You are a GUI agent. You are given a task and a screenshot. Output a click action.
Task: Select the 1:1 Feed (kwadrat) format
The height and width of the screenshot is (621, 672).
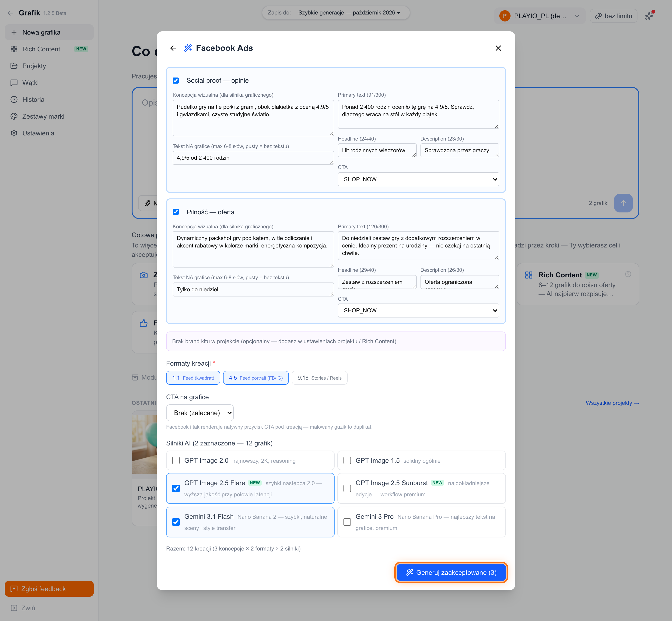(x=193, y=378)
